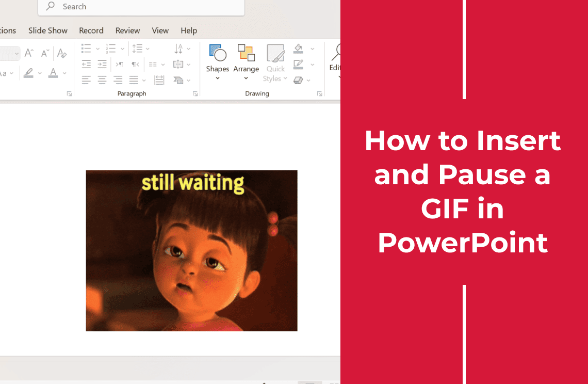Switch to the View tab

160,30
